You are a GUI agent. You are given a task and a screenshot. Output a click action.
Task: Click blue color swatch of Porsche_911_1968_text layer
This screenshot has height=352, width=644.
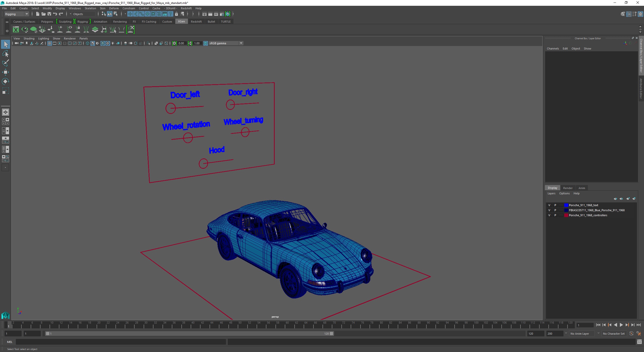click(x=566, y=205)
